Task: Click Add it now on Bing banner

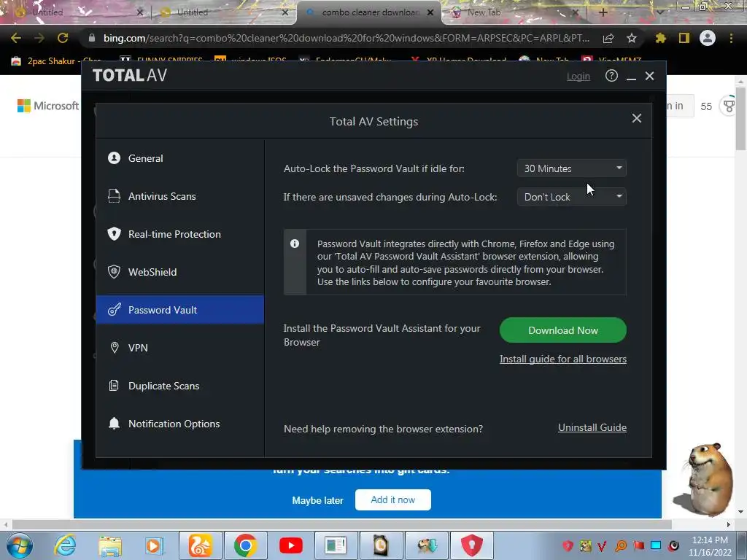Action: click(x=393, y=500)
